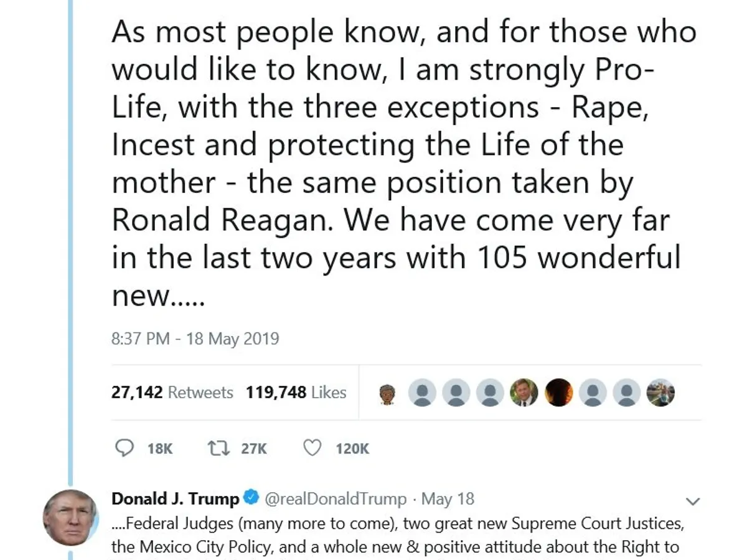Open the dark orange liker avatar
This screenshot has height=560, width=747.
click(x=558, y=393)
